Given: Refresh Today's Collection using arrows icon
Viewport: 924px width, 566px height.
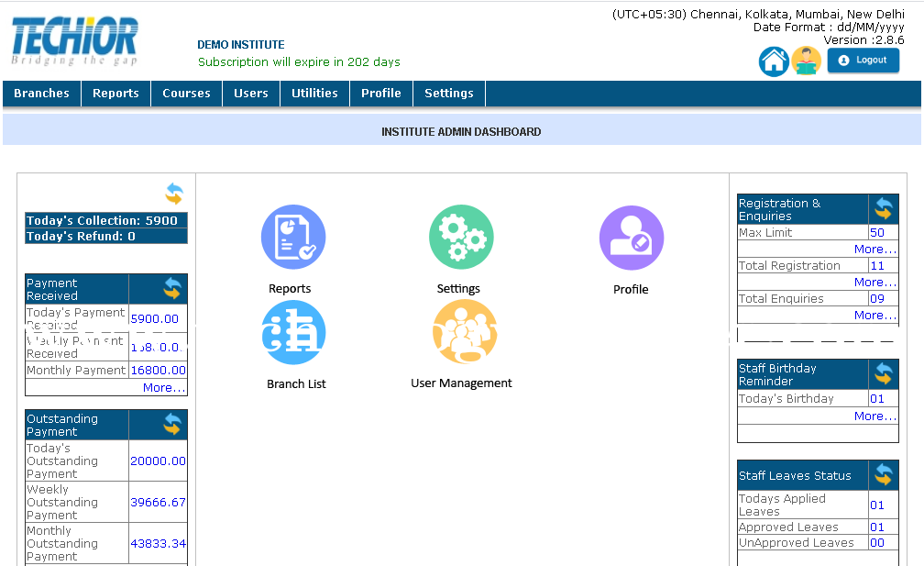Looking at the screenshot, I should coord(174,194).
